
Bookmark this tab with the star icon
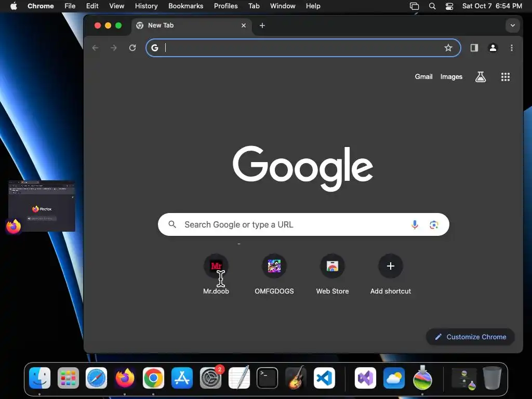tap(448, 48)
